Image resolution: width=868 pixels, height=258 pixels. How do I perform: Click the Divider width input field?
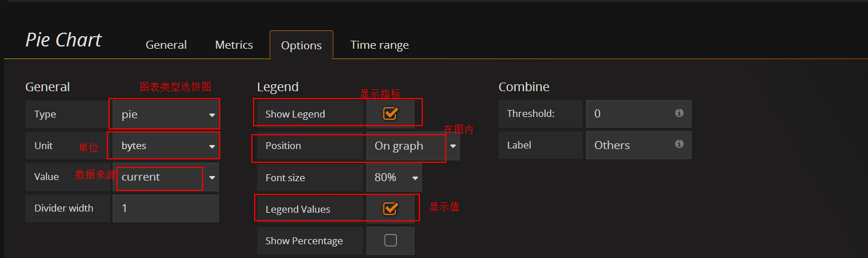(x=166, y=208)
